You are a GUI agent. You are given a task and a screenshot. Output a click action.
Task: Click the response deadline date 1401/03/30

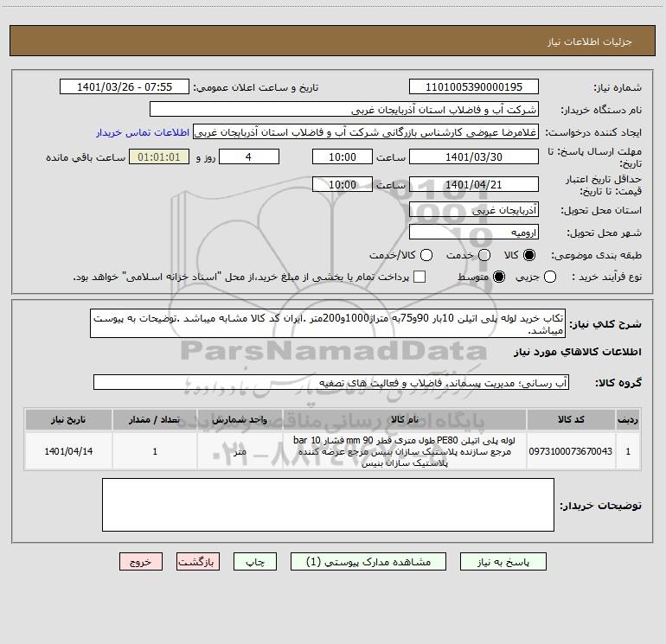[474, 156]
